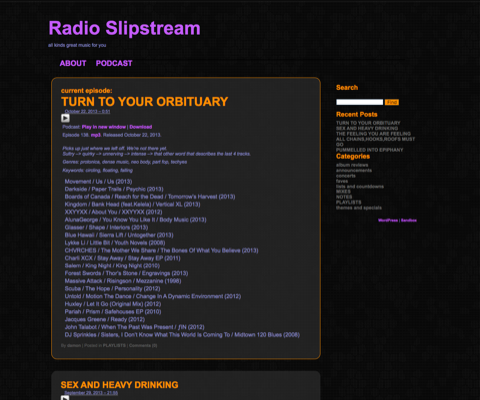Select the Kingdom / Bank Head track line
Screen dimensions: 480x400
tap(132, 205)
